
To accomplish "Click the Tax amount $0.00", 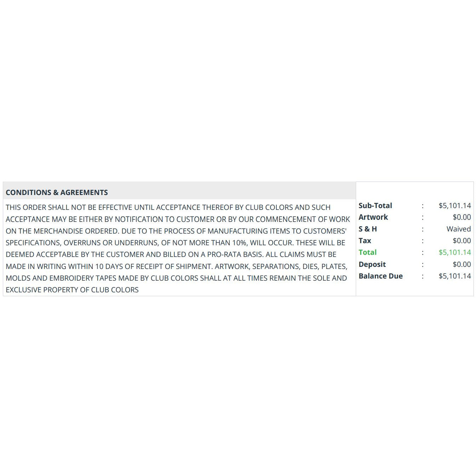I will pos(462,241).
